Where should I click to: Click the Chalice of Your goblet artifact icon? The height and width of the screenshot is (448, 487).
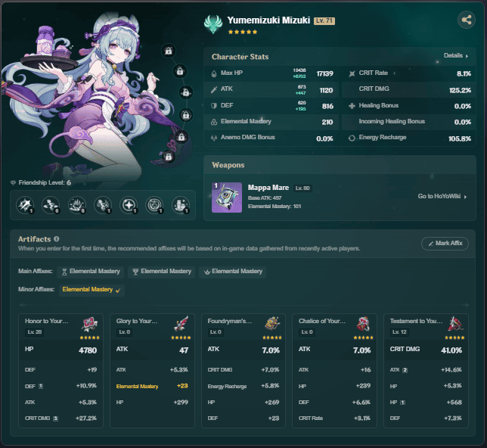click(364, 324)
